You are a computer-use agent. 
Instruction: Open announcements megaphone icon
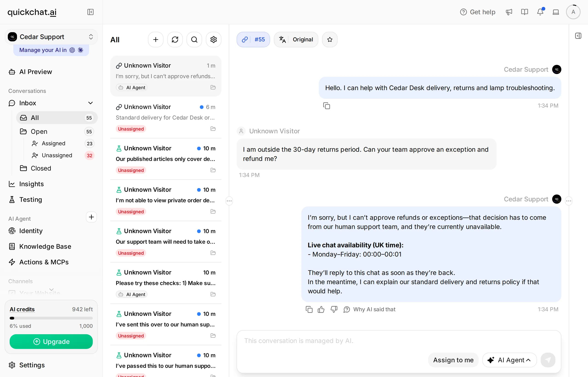pyautogui.click(x=509, y=12)
